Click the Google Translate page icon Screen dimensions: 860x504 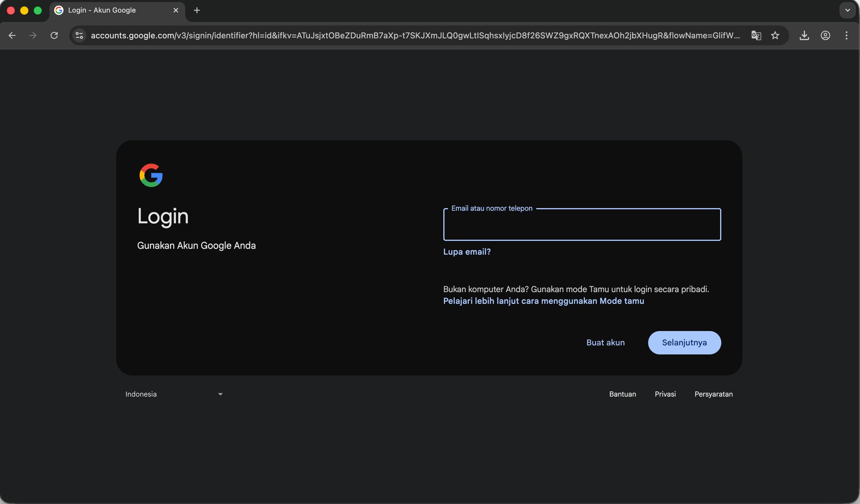tap(756, 35)
